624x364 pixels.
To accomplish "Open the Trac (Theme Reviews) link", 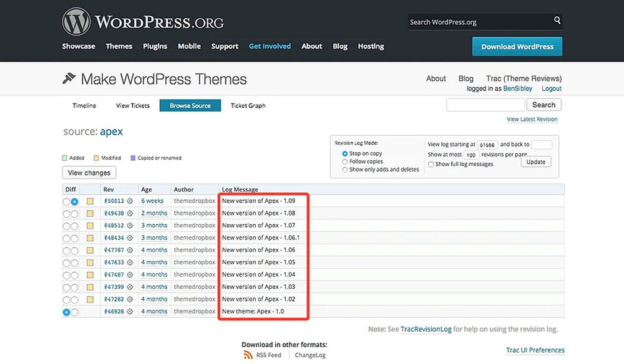I will tap(524, 79).
